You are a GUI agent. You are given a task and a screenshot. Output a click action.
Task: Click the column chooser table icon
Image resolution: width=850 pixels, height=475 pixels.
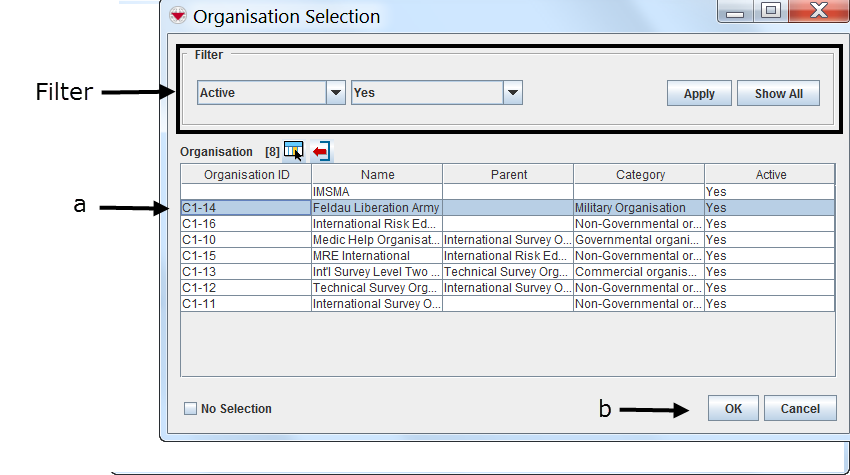coord(293,150)
